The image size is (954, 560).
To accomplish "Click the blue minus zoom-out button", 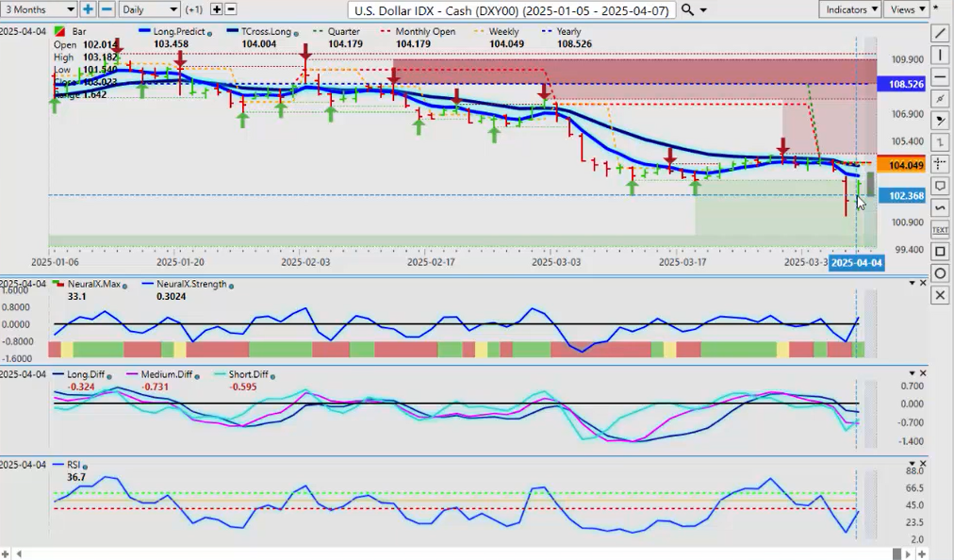I will tap(107, 9).
